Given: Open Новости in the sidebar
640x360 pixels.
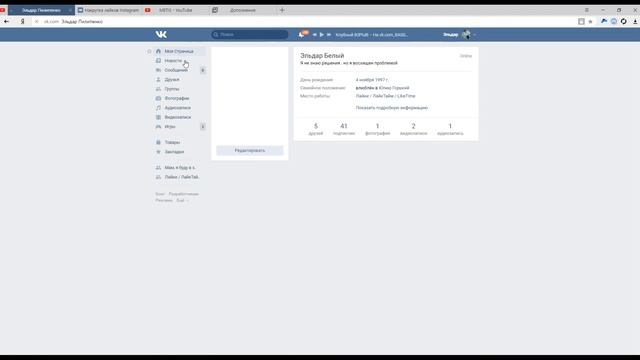Looking at the screenshot, I should (x=173, y=61).
